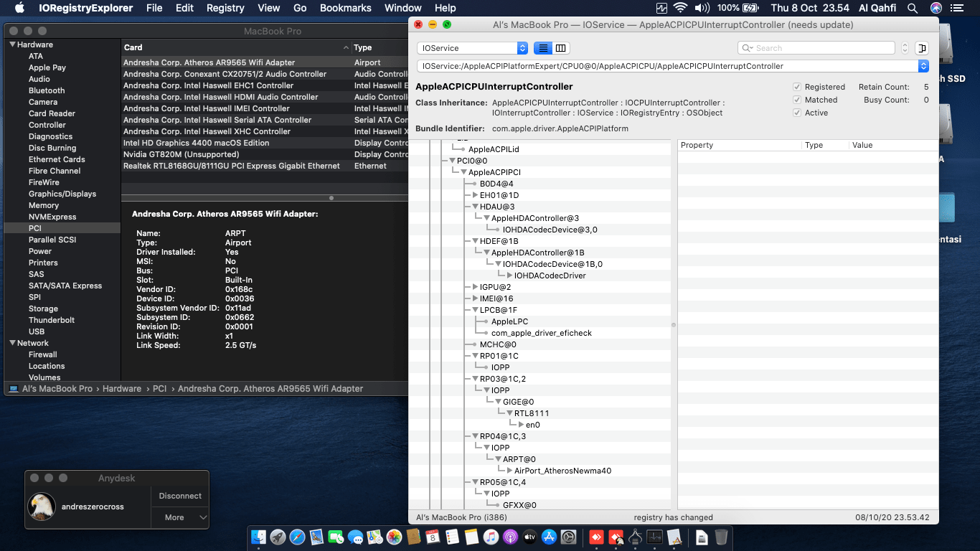Image resolution: width=980 pixels, height=551 pixels.
Task: Click Disconnect in Anydesk window
Action: point(180,496)
